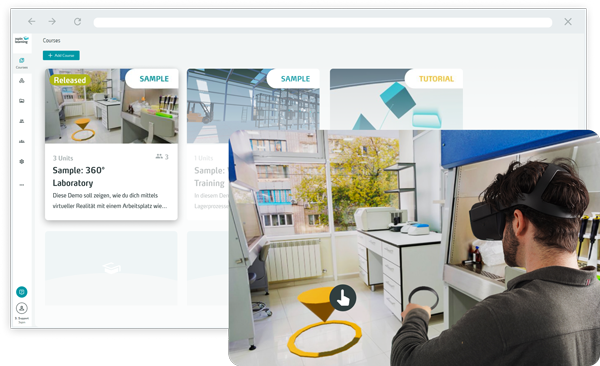Click into the browser address bar
The width and height of the screenshot is (600, 366).
323,22
